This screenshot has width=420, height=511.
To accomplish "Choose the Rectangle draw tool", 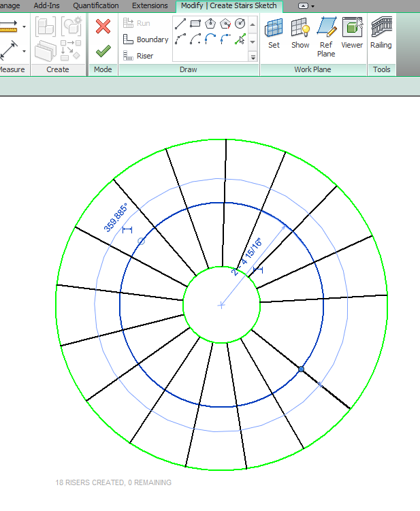I will [195, 24].
